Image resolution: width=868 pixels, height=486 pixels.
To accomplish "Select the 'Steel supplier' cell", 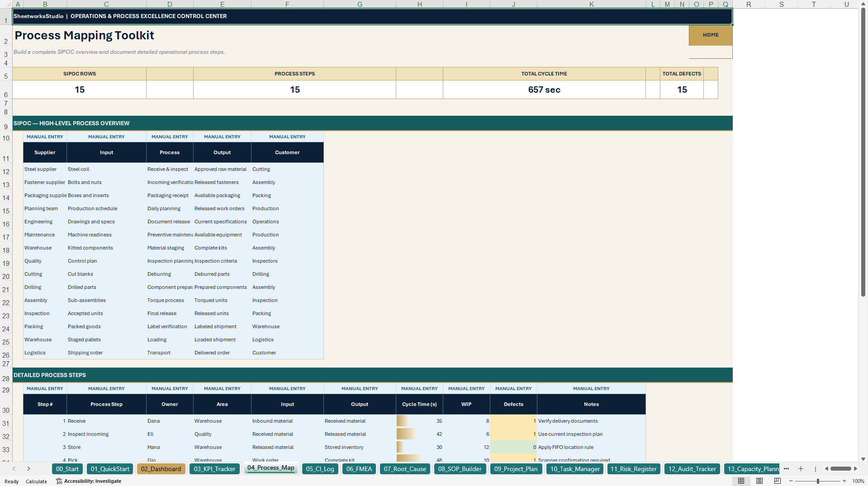I will (x=45, y=169).
